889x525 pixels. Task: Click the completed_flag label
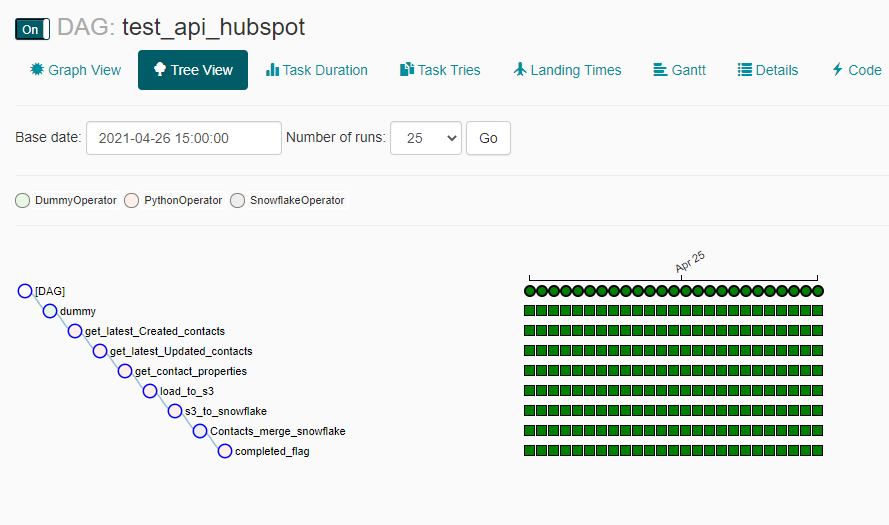272,451
